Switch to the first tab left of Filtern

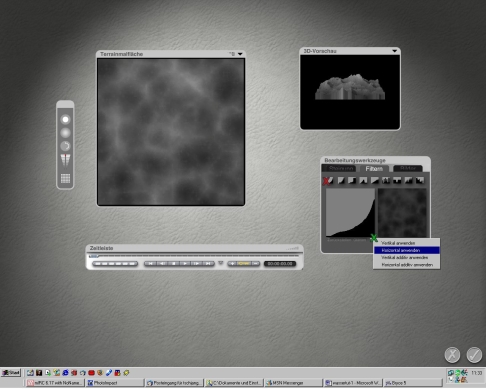point(341,169)
